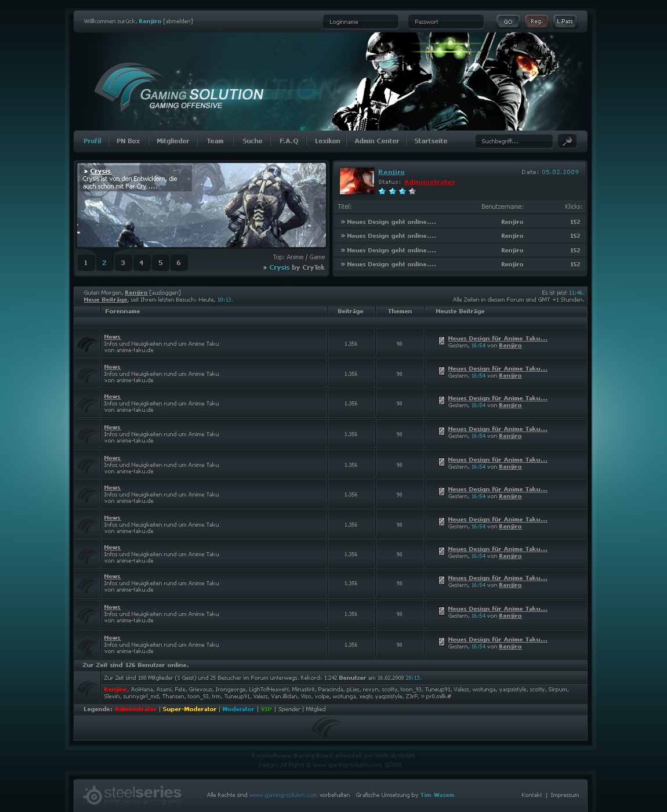Open the Profil menu item
Image resolution: width=667 pixels, height=812 pixels.
92,141
